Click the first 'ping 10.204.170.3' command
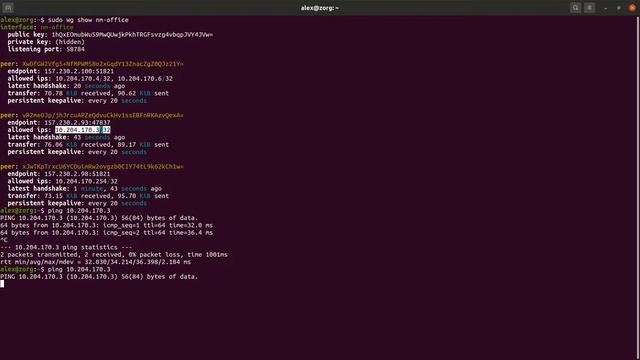The image size is (640, 360). coord(79,211)
